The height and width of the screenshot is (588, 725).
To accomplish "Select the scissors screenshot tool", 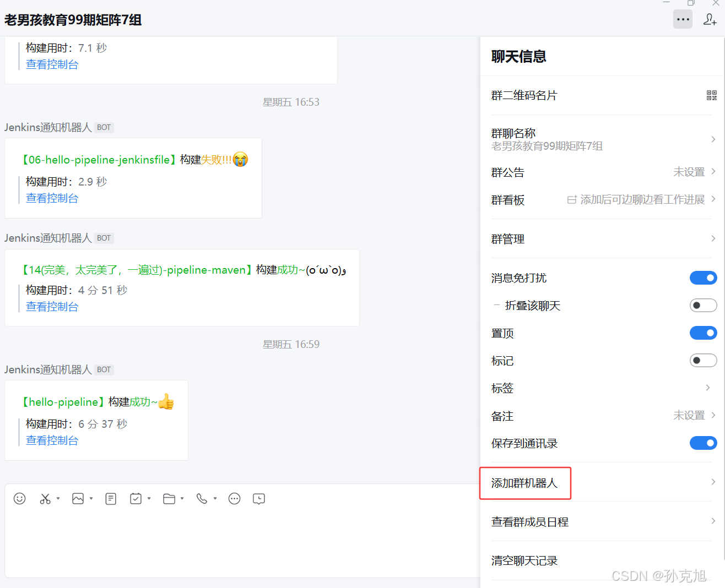I will (45, 499).
